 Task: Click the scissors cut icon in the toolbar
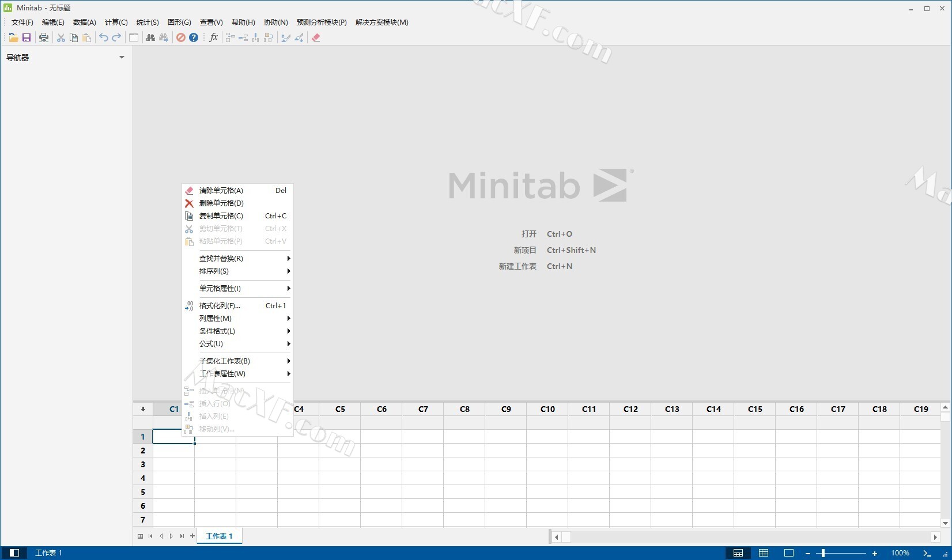(x=61, y=37)
